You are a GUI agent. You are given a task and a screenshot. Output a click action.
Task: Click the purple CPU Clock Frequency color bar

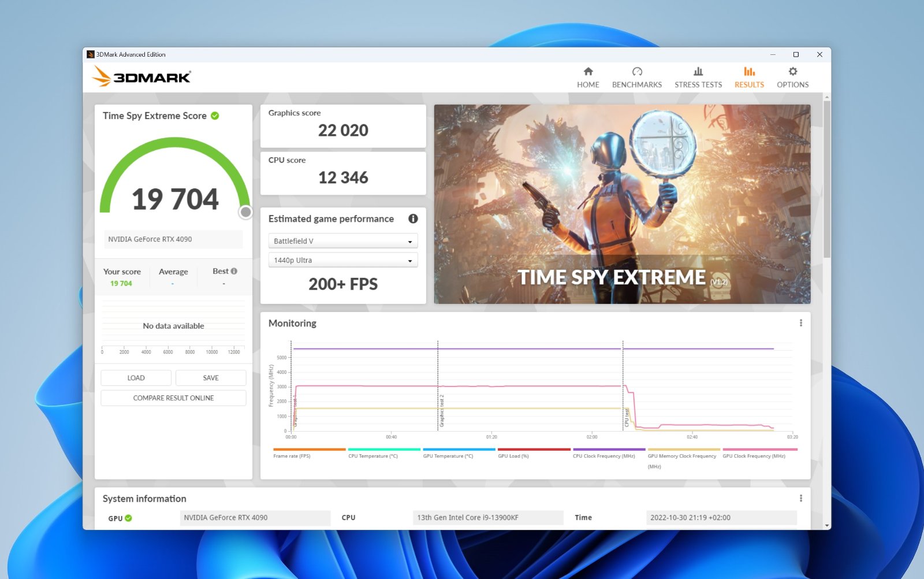tap(609, 449)
